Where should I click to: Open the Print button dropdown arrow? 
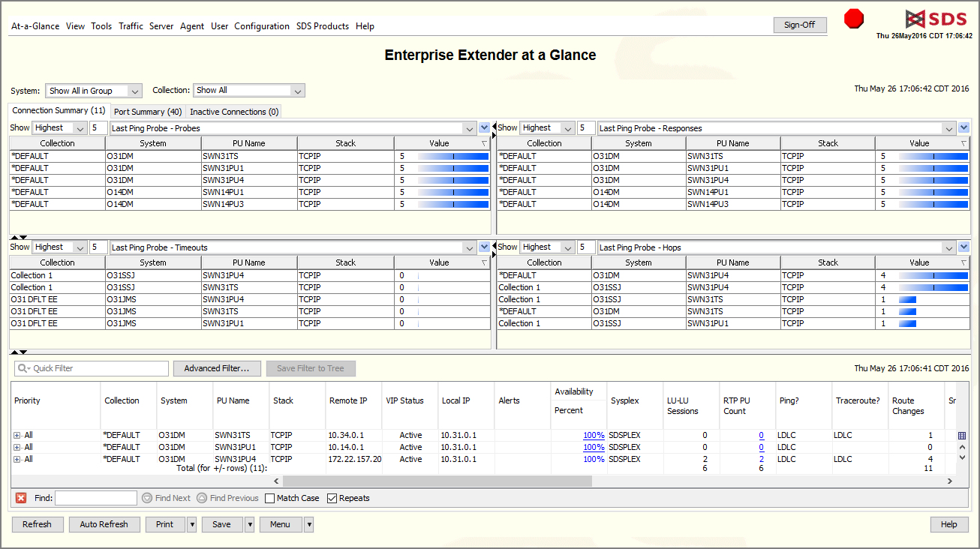tap(192, 524)
